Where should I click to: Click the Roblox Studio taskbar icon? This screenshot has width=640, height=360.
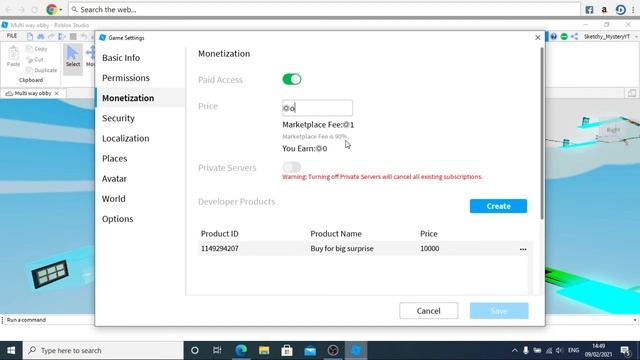[356, 350]
